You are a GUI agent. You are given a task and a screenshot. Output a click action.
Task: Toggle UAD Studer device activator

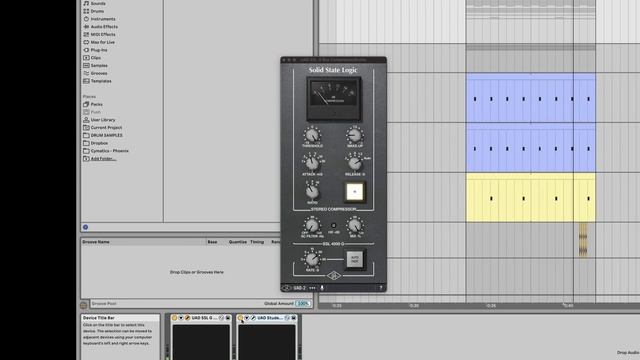(x=240, y=318)
